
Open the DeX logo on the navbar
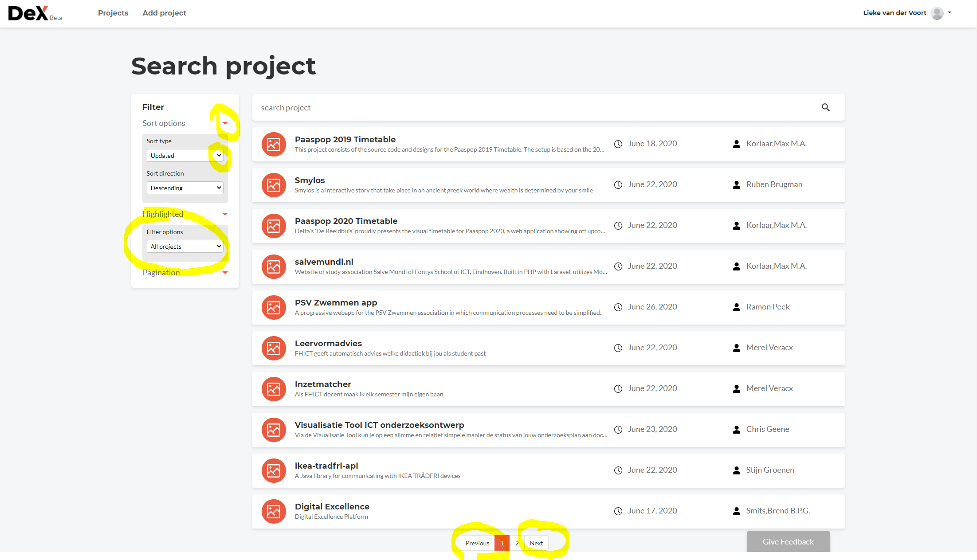pos(29,13)
